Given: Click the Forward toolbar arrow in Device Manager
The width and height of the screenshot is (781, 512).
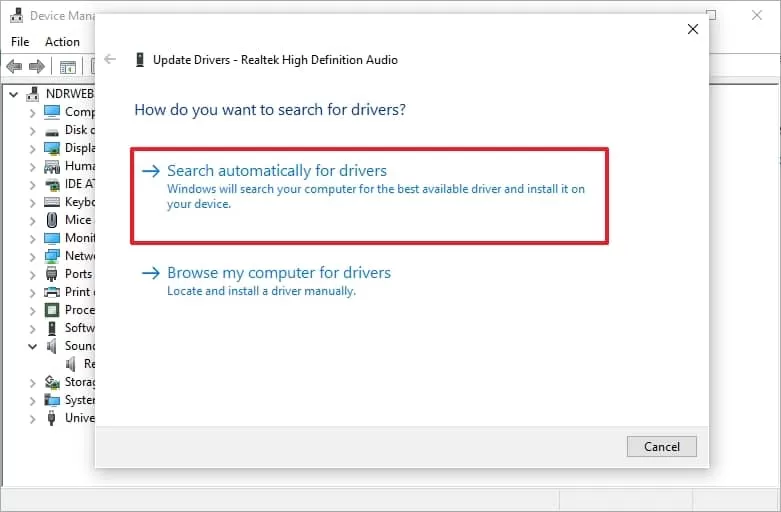Looking at the screenshot, I should 37,66.
